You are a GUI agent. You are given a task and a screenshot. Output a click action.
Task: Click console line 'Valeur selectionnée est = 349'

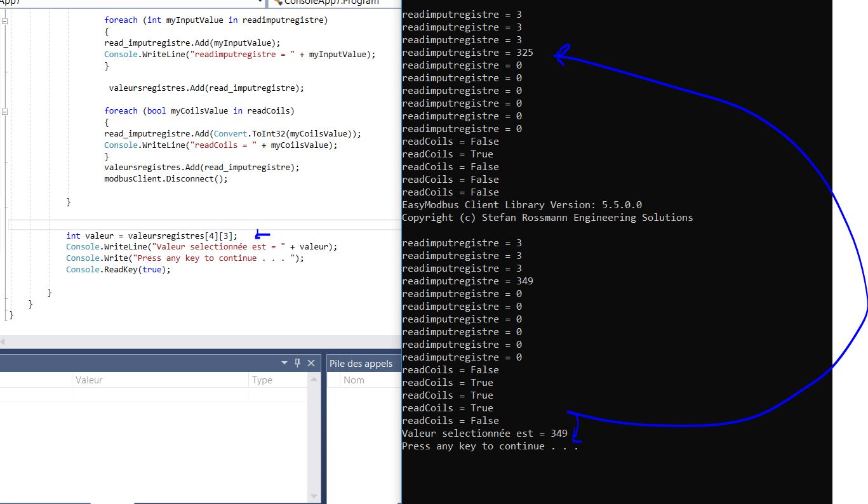tap(485, 434)
